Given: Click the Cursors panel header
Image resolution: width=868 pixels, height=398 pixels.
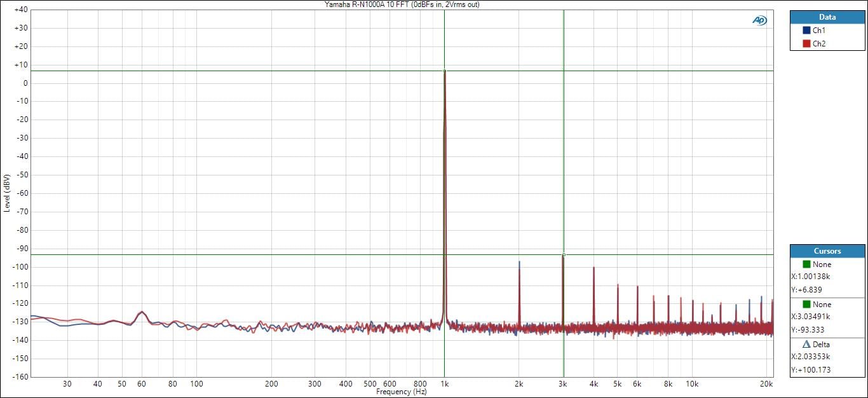Looking at the screenshot, I should pyautogui.click(x=827, y=251).
